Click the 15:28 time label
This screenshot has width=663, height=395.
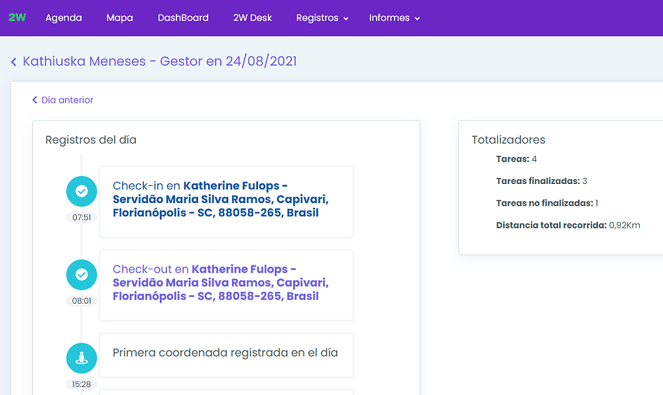(82, 384)
